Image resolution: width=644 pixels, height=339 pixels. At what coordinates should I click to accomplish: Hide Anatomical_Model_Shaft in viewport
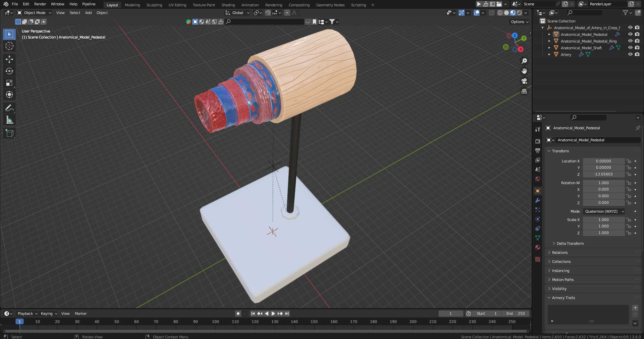[x=630, y=48]
